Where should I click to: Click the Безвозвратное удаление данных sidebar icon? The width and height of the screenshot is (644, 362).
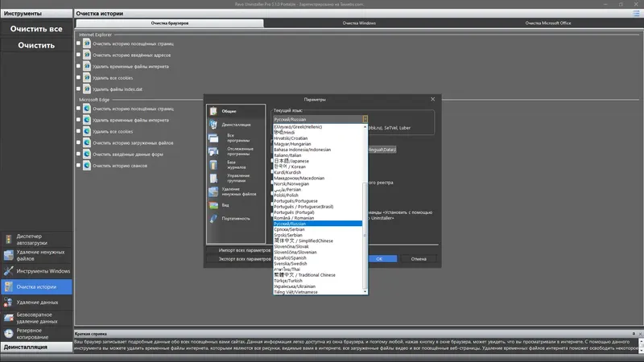[x=9, y=318]
